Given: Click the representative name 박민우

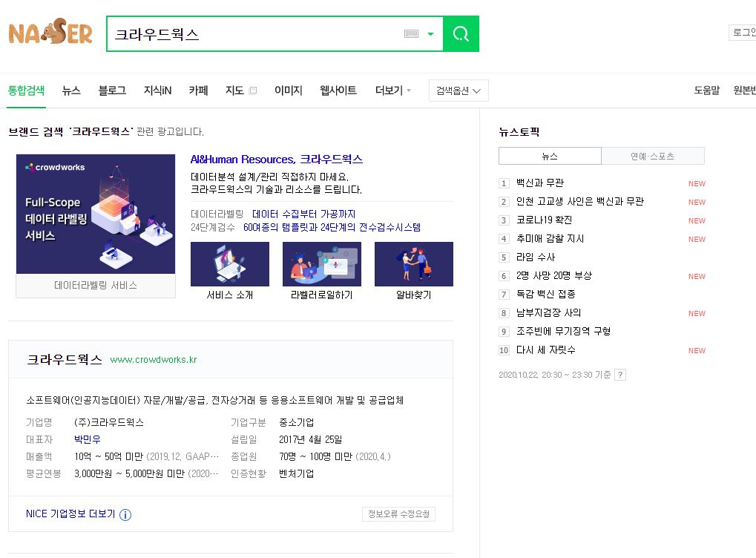Looking at the screenshot, I should tap(88, 439).
